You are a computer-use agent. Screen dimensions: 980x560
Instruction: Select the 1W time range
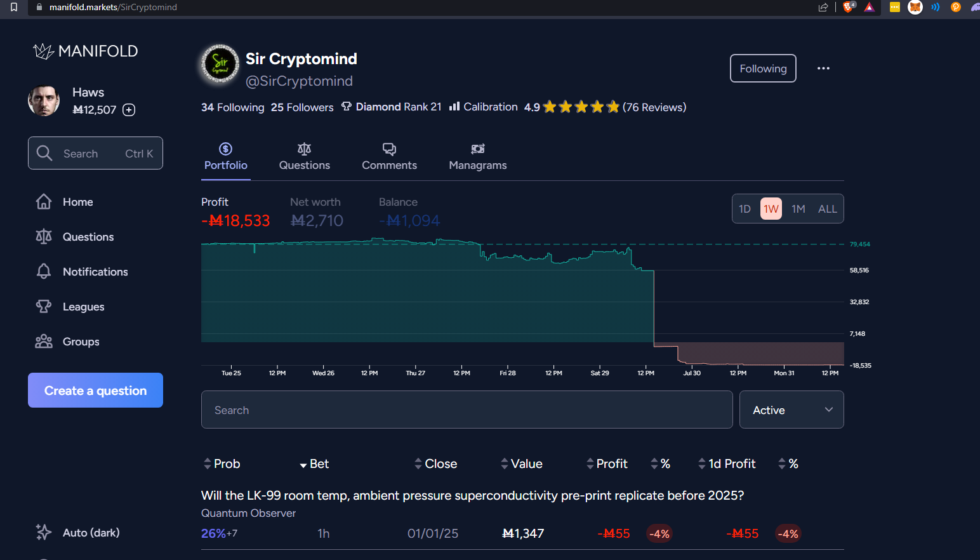(x=771, y=209)
